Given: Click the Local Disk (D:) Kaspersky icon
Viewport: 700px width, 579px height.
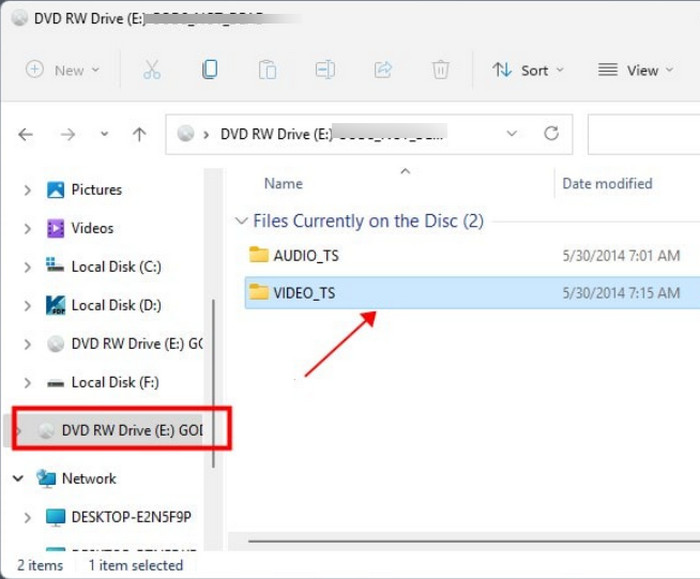Looking at the screenshot, I should coord(55,305).
